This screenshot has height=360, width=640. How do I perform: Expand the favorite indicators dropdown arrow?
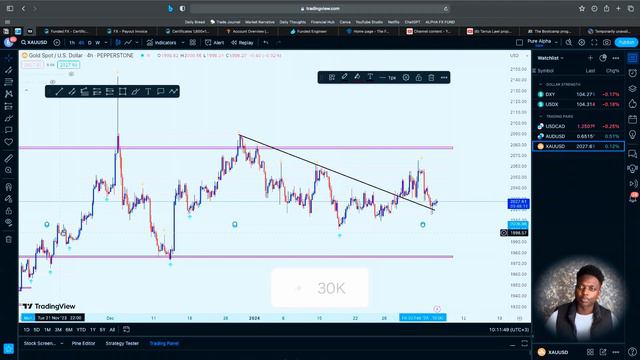click(x=182, y=42)
